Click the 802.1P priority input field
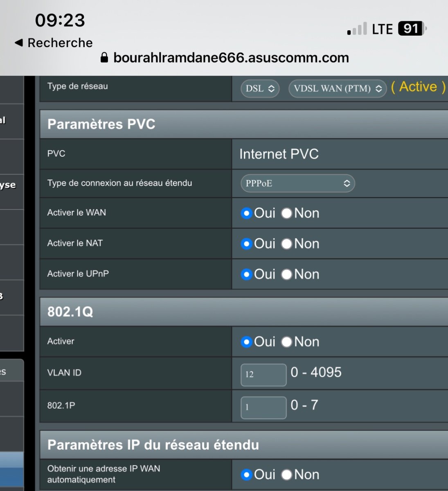This screenshot has height=491, width=448. coord(263,407)
